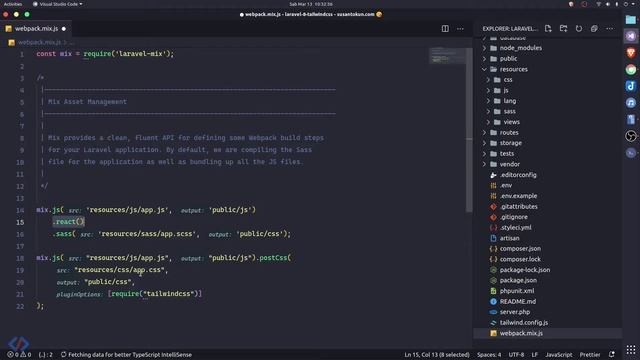Open errors and warnings problems panel
Image resolution: width=640 pixels, height=360 pixels.
pos(19,355)
